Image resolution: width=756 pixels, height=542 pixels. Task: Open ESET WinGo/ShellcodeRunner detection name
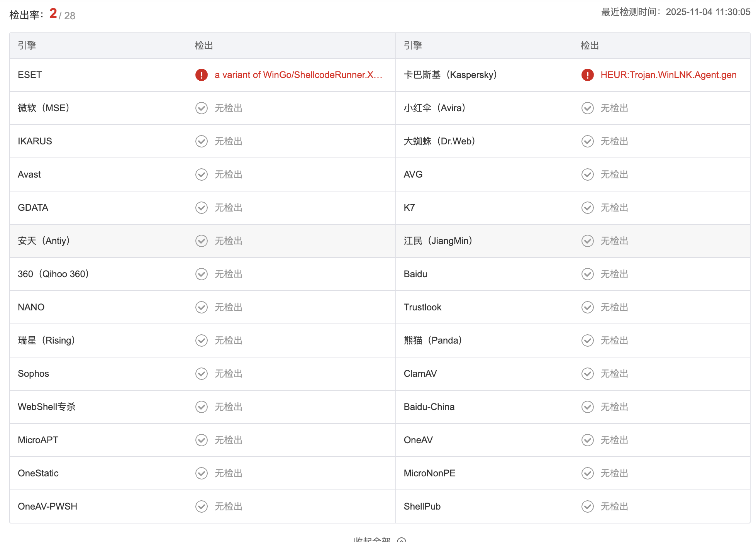(298, 75)
